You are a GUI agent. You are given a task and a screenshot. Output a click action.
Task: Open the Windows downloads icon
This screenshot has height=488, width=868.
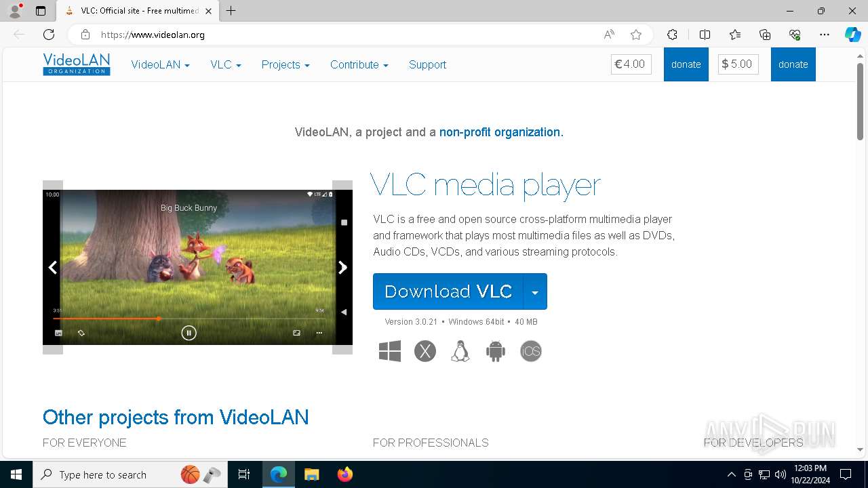[x=390, y=351]
